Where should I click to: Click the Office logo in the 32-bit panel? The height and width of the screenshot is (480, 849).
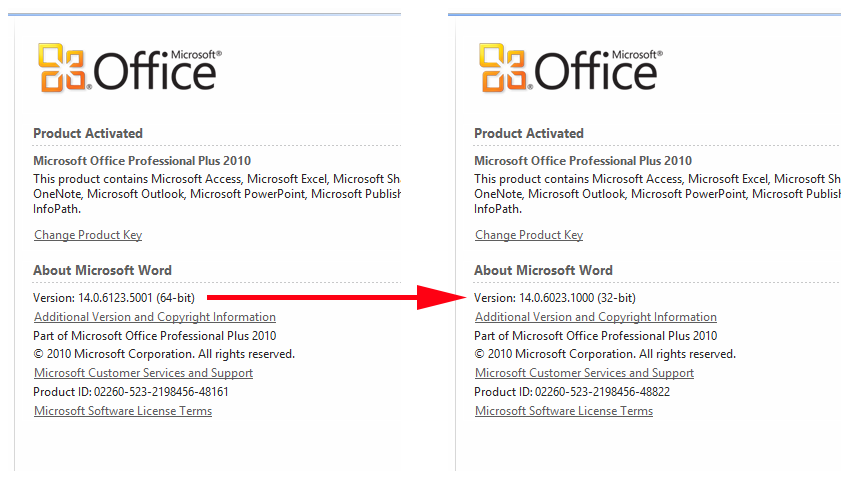pos(571,68)
